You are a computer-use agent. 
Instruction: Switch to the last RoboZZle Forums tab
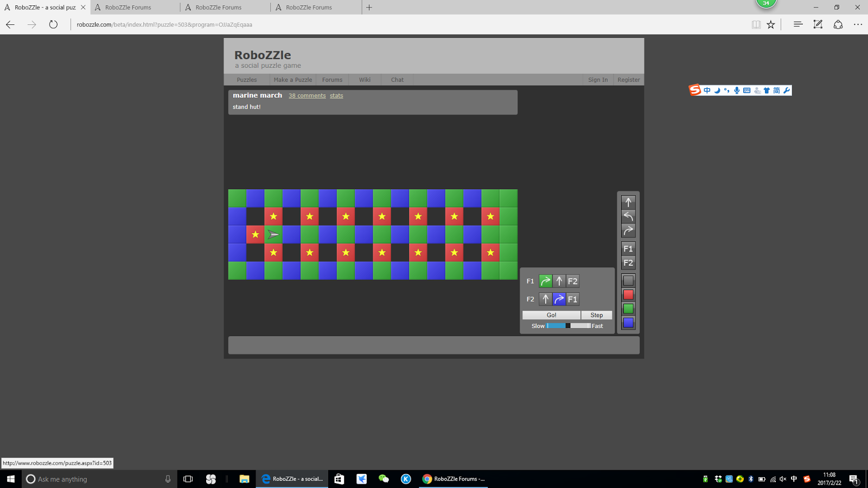(316, 8)
